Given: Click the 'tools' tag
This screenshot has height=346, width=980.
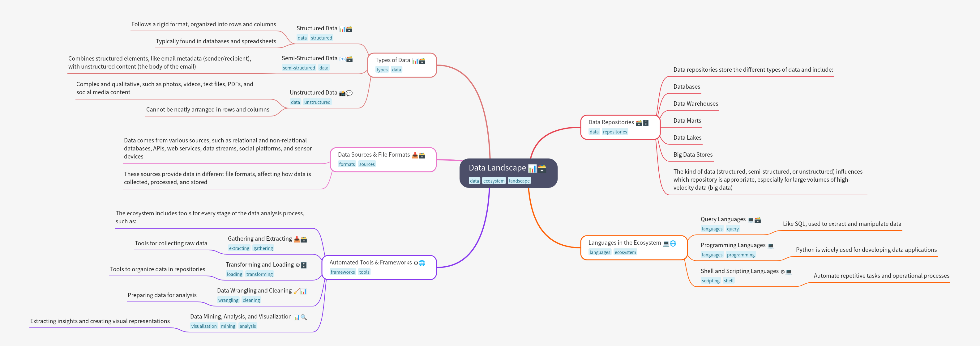Looking at the screenshot, I should (x=364, y=272).
